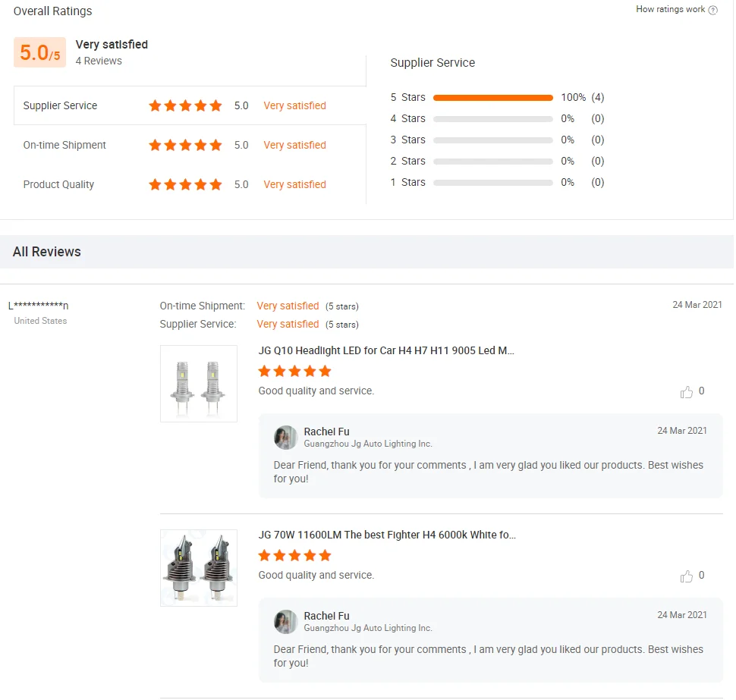Click the 1 Stars rating bar
This screenshot has height=700, width=736.
click(493, 183)
